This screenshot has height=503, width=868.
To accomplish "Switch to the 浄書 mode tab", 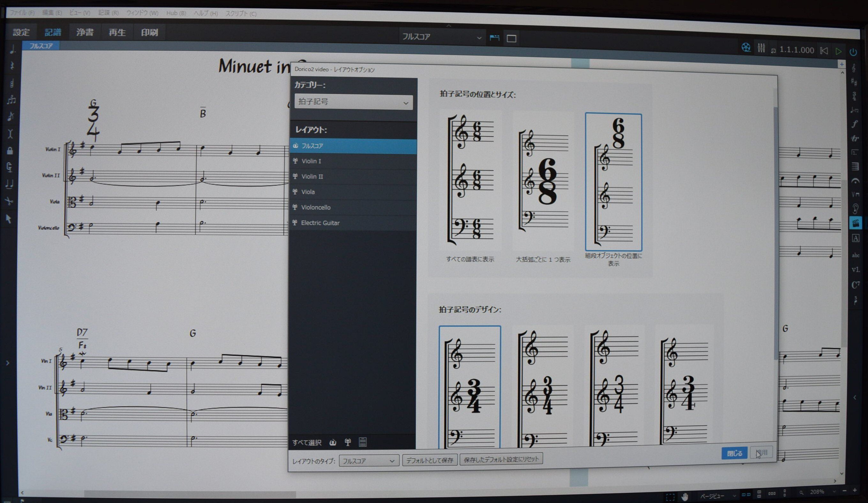I will pos(85,32).
